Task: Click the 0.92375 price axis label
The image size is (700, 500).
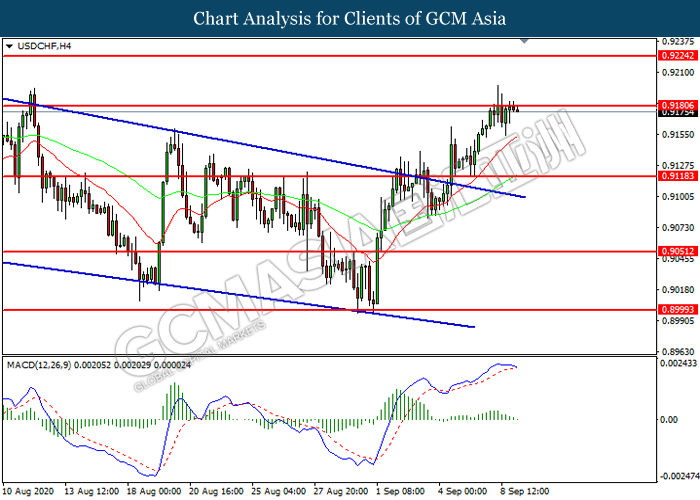Action: tap(678, 42)
